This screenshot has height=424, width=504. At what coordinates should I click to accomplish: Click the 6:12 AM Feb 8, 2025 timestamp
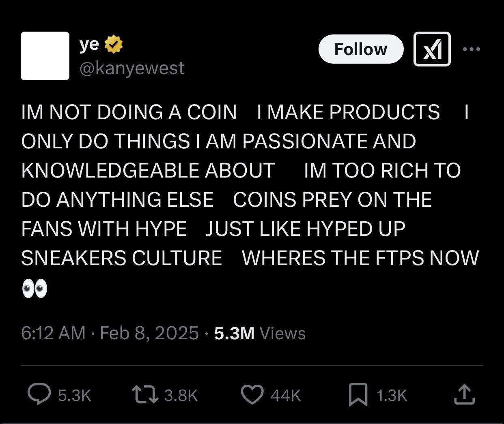pyautogui.click(x=110, y=333)
